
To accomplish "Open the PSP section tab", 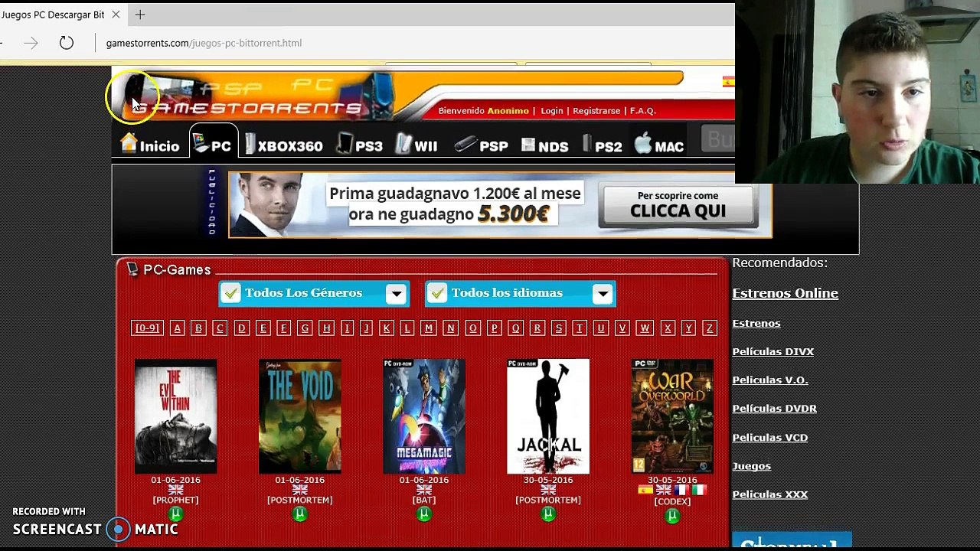I will coord(482,145).
